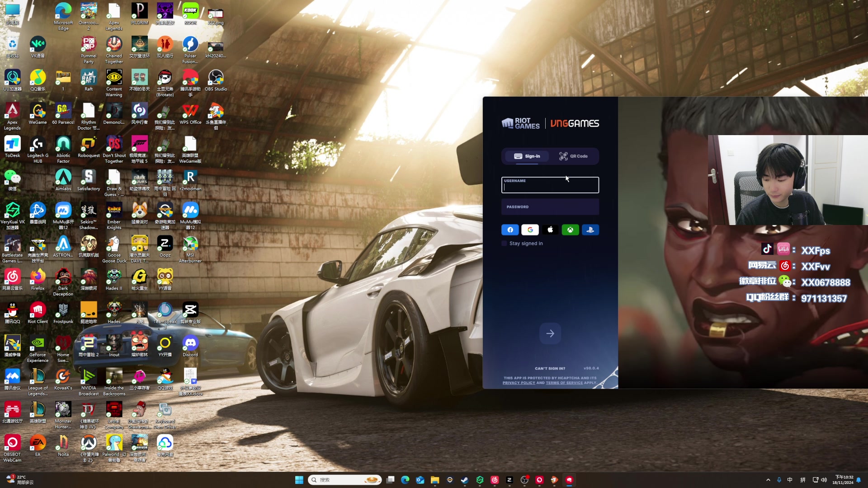Select the PILGRIM desktop icon
868x488 pixels.
tap(140, 14)
